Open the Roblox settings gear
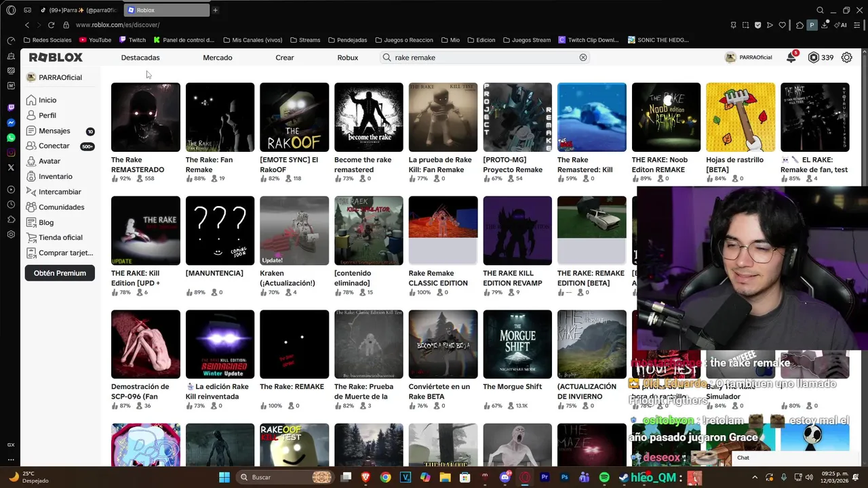 [x=846, y=58]
